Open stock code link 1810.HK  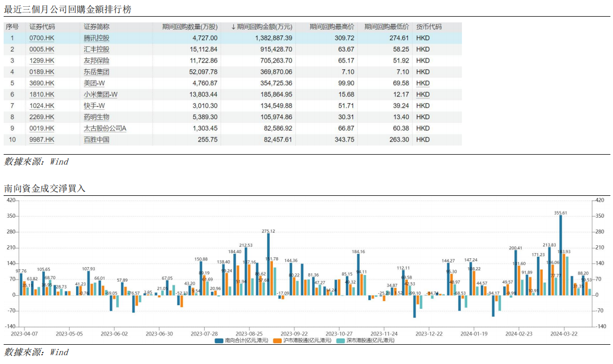(x=42, y=95)
